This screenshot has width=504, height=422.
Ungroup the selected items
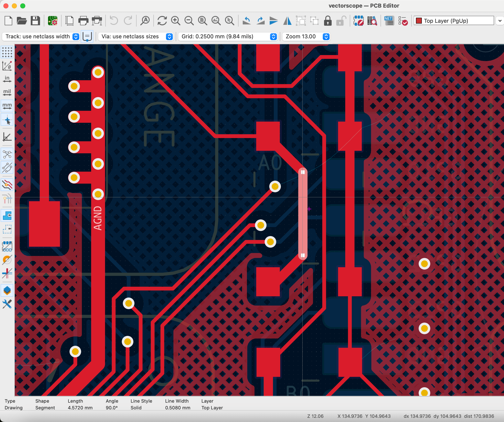click(x=314, y=21)
